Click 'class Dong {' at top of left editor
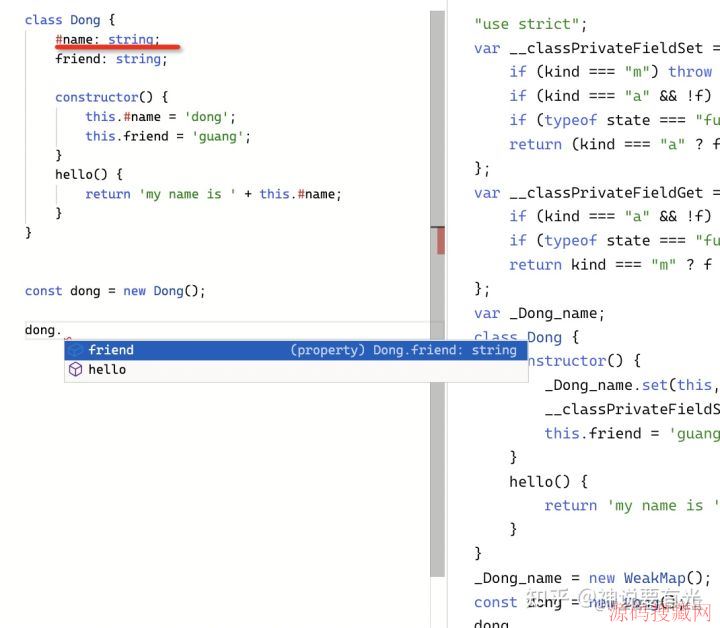The width and height of the screenshot is (720, 628). pyautogui.click(x=70, y=20)
